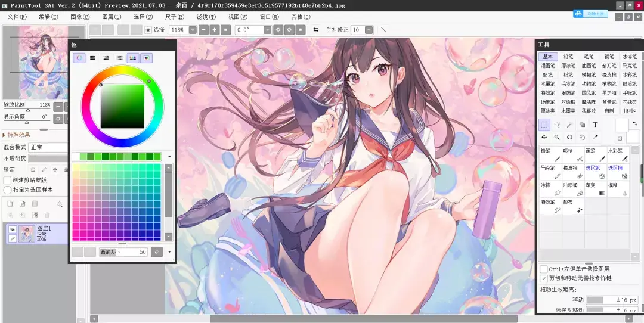Create a new linework layer icon

click(23, 204)
